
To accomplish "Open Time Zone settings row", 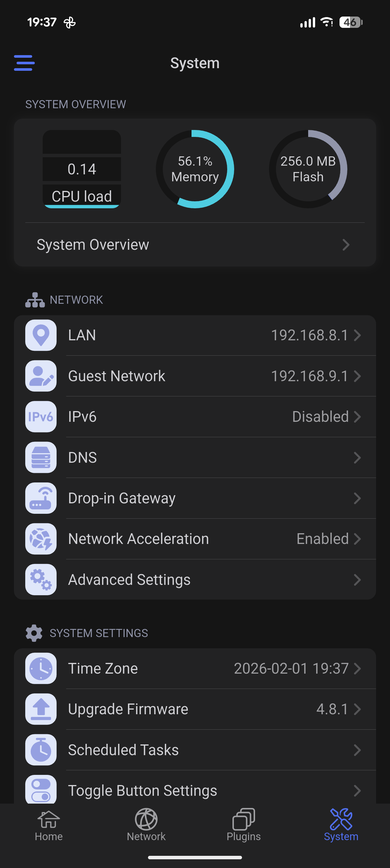I will [195, 668].
